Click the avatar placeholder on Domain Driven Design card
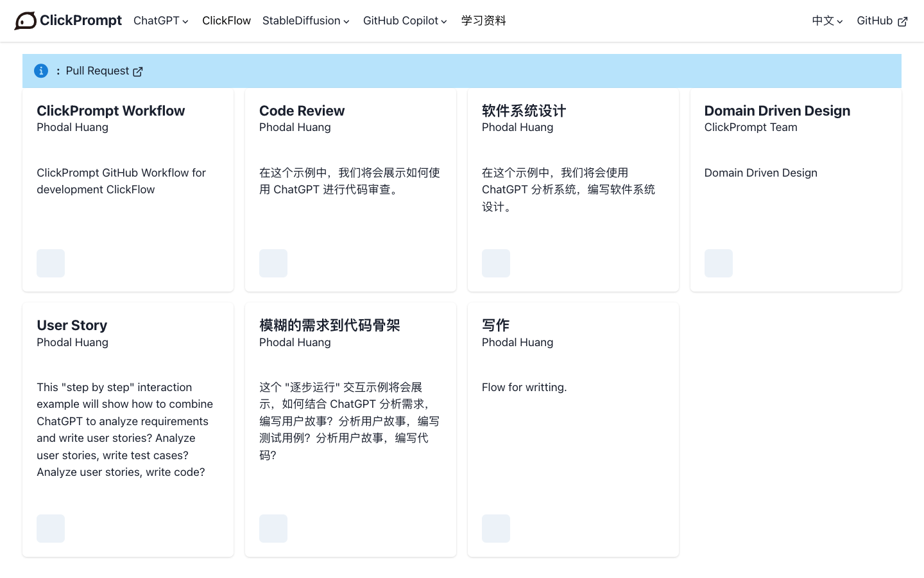The image size is (924, 578). (718, 263)
